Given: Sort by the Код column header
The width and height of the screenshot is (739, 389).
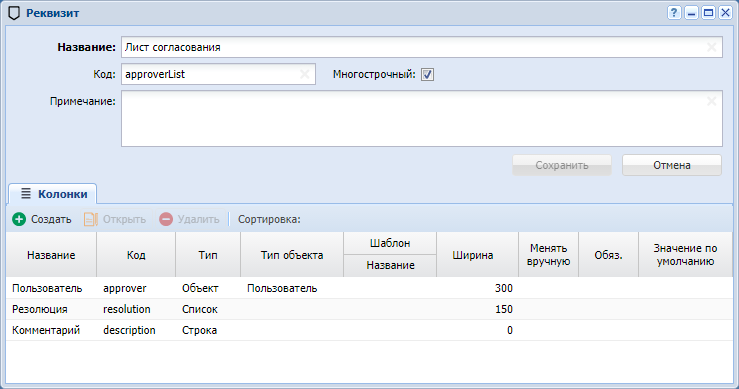Looking at the screenshot, I should pos(136,255).
